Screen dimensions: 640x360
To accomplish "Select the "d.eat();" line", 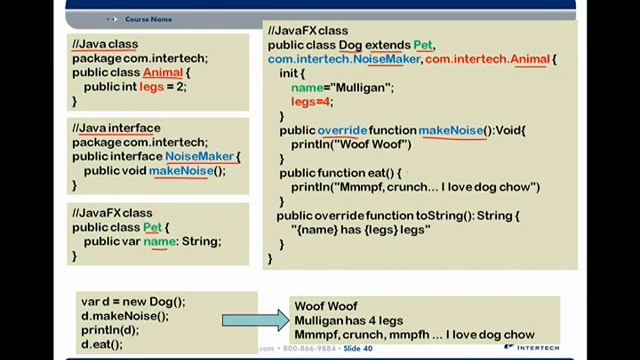I will tap(102, 344).
